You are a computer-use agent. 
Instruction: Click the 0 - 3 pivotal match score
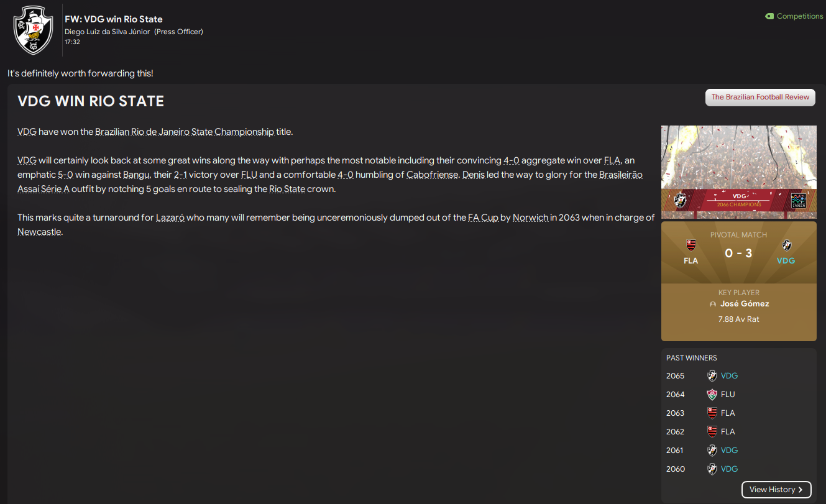coord(738,253)
